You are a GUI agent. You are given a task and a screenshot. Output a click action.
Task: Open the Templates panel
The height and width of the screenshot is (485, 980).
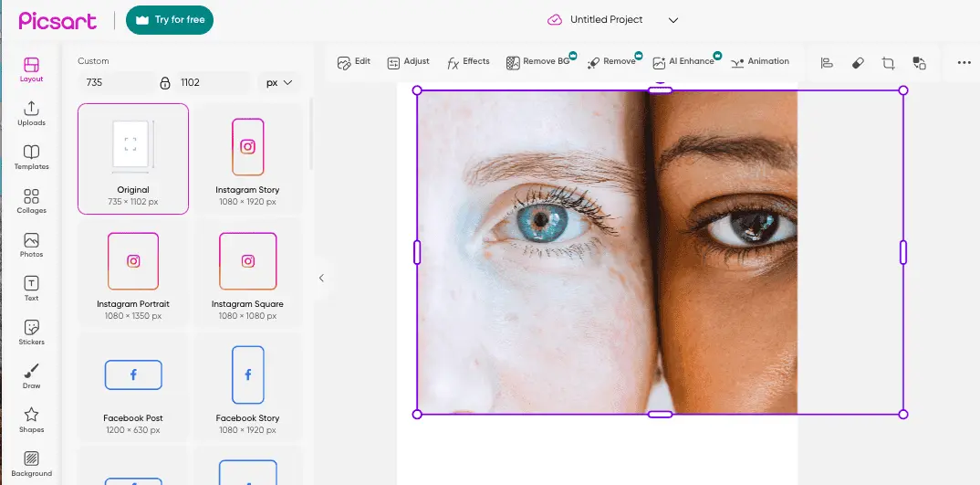click(31, 157)
